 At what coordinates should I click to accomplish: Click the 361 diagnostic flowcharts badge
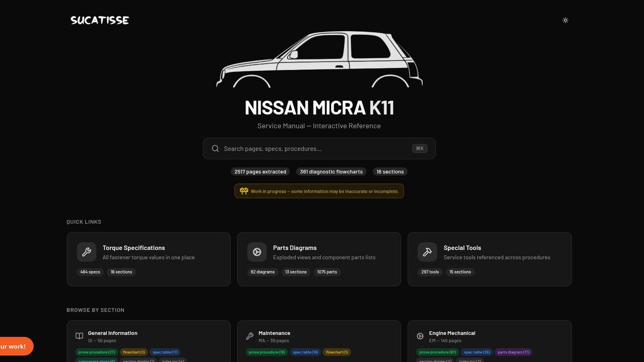331,171
